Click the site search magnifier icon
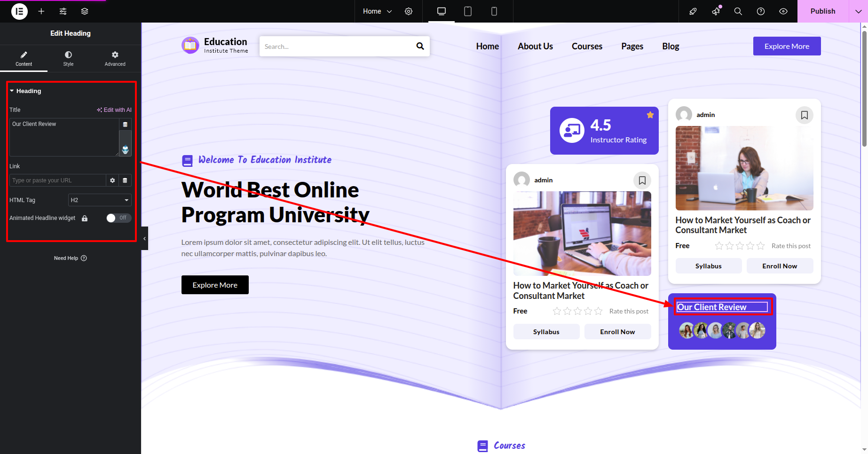 coord(420,46)
